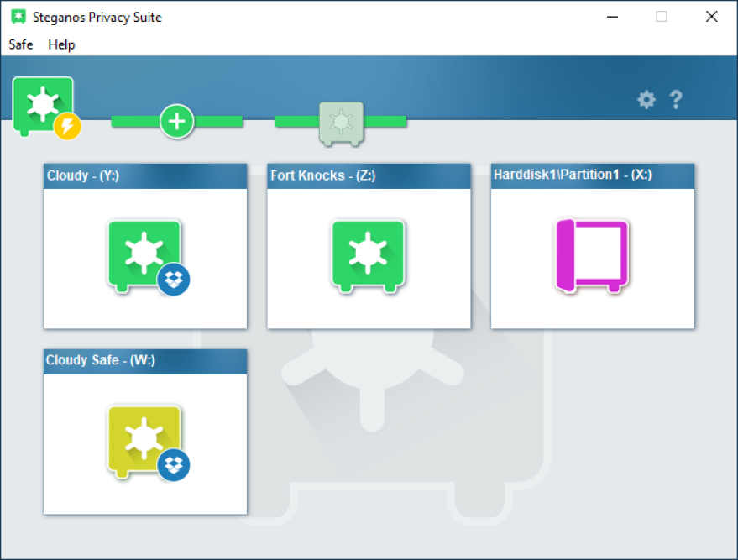
Task: Close the Steganos Privacy Suite window
Action: pos(712,17)
